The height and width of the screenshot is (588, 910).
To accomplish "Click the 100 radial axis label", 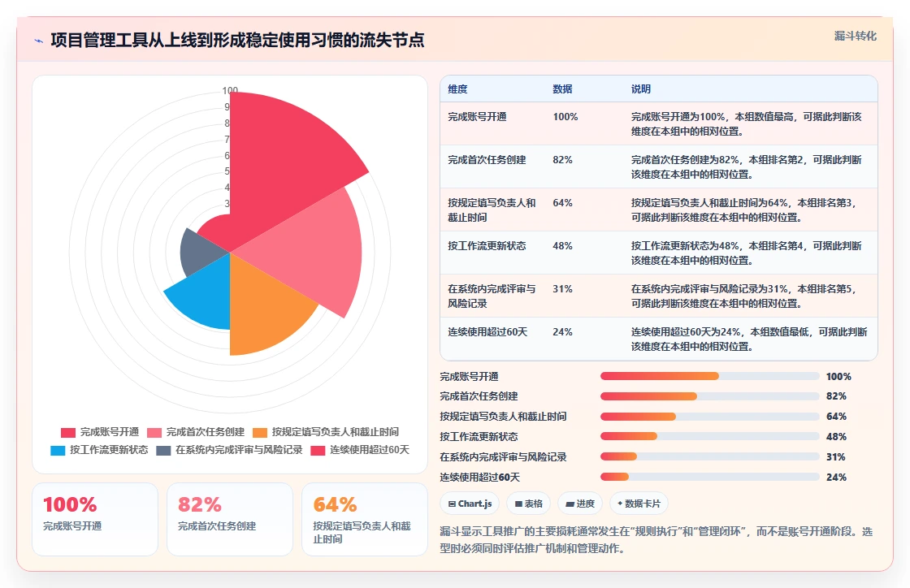I will pos(230,90).
